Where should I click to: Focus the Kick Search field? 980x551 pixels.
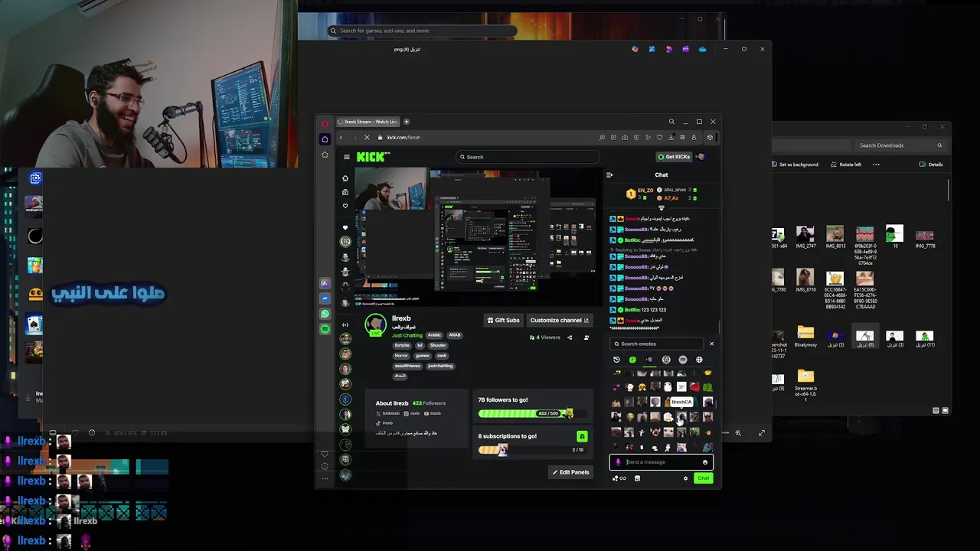point(528,157)
